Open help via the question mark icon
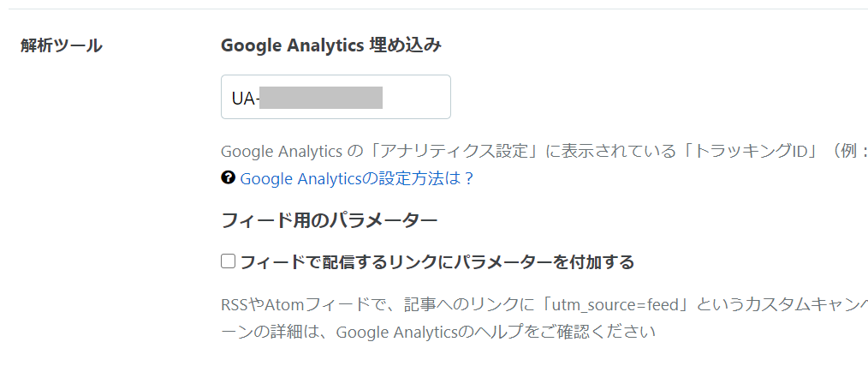Screen dimensions: 868x378 pos(228,177)
